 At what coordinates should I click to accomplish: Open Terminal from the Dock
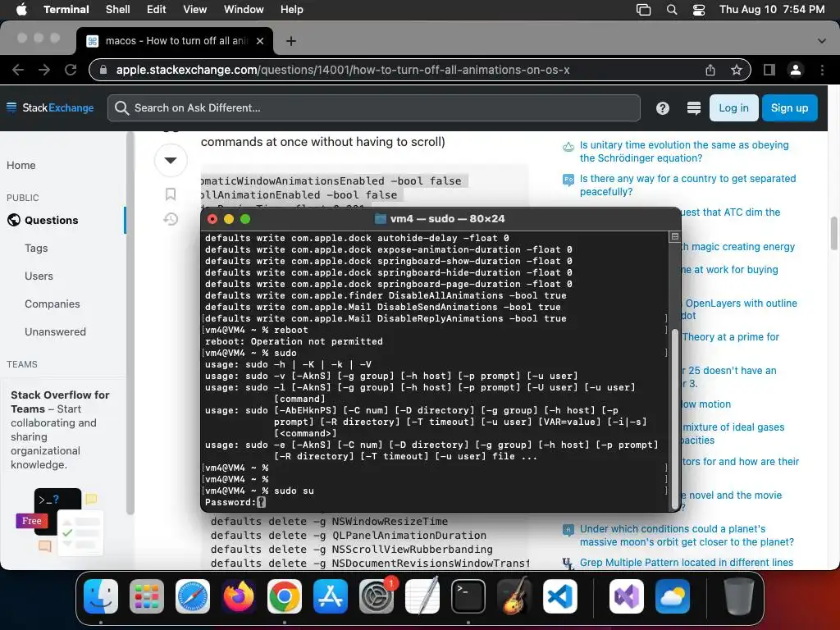click(x=468, y=596)
